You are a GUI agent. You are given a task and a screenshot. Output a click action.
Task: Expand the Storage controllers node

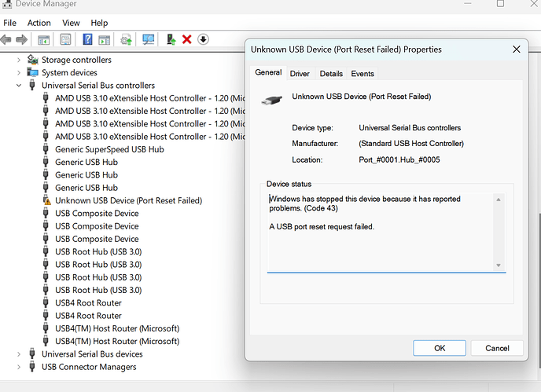point(19,60)
